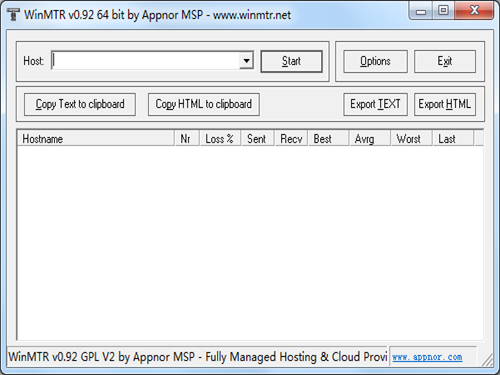This screenshot has width=500, height=375.
Task: Start the trace with Start button
Action: (291, 61)
